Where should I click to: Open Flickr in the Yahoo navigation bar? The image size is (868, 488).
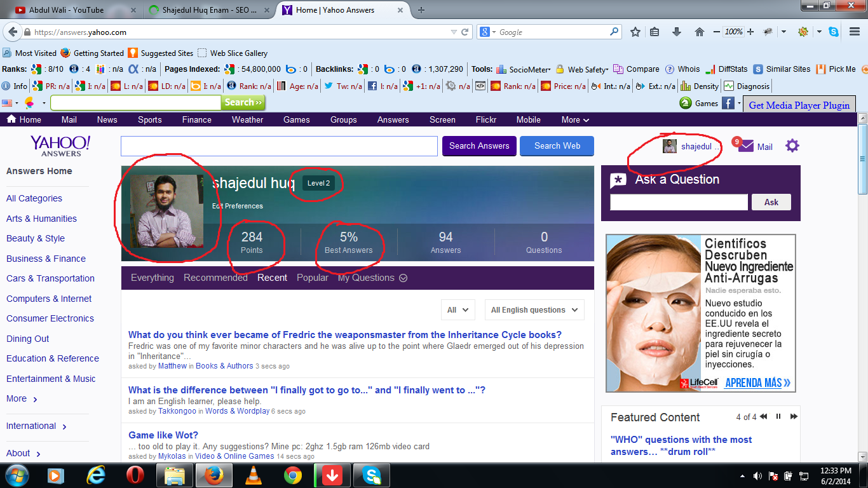click(486, 119)
